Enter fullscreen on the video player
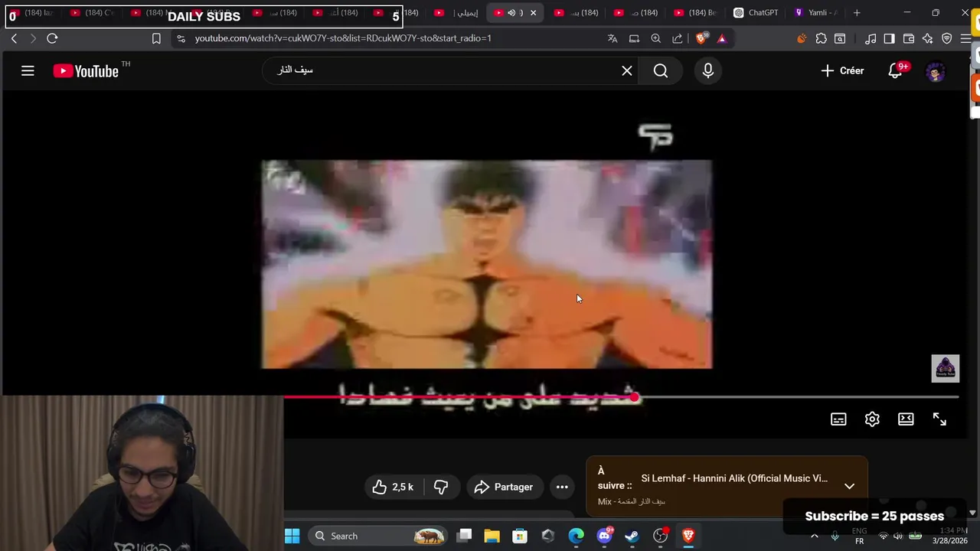This screenshot has height=551, width=980. pyautogui.click(x=939, y=419)
